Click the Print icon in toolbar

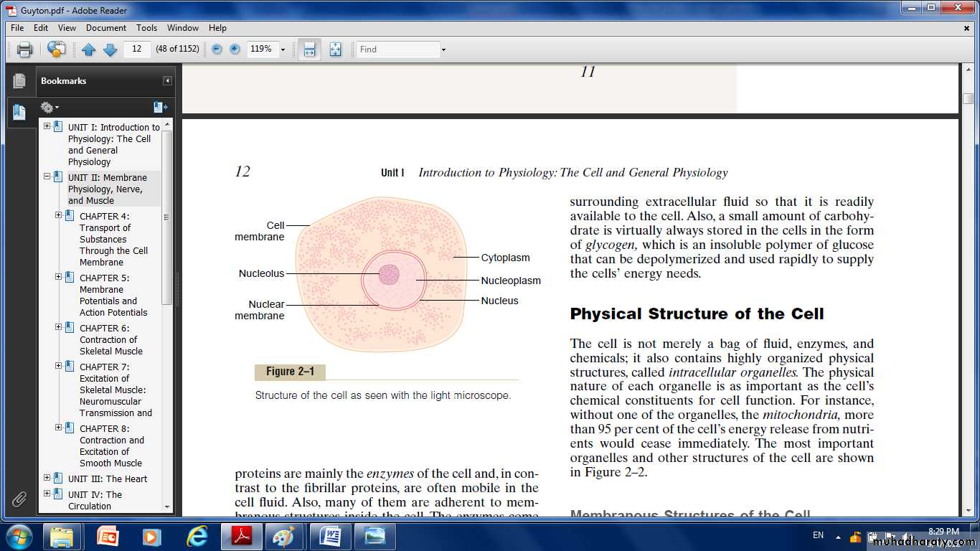[x=24, y=50]
